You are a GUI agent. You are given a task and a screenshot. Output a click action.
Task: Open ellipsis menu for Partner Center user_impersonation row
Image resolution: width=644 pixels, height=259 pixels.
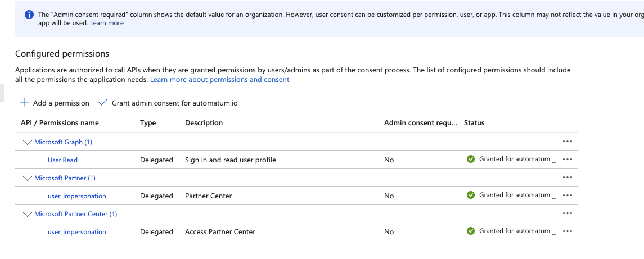tap(567, 196)
